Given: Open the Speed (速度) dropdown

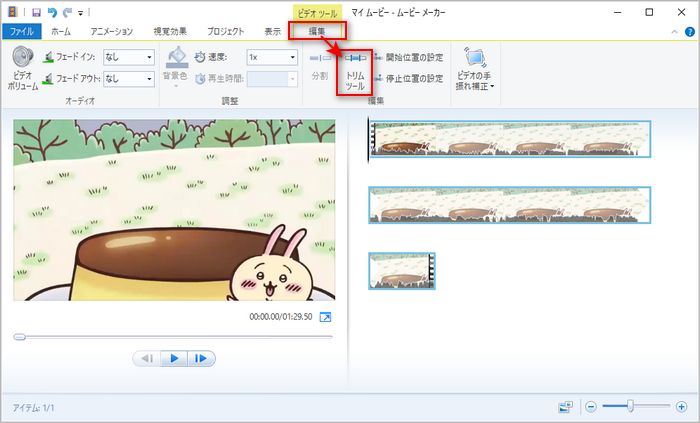Looking at the screenshot, I should 292,57.
